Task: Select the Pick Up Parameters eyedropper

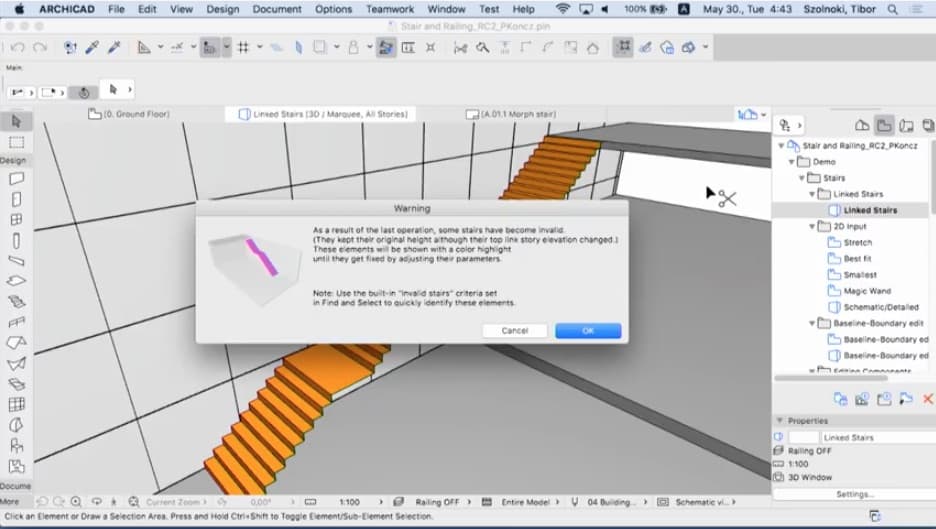Action: point(92,47)
